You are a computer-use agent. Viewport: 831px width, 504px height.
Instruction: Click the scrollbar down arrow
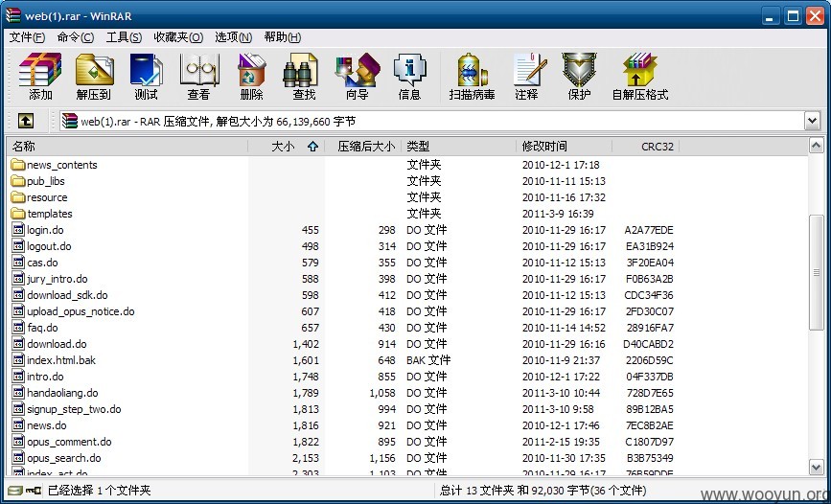coord(817,467)
